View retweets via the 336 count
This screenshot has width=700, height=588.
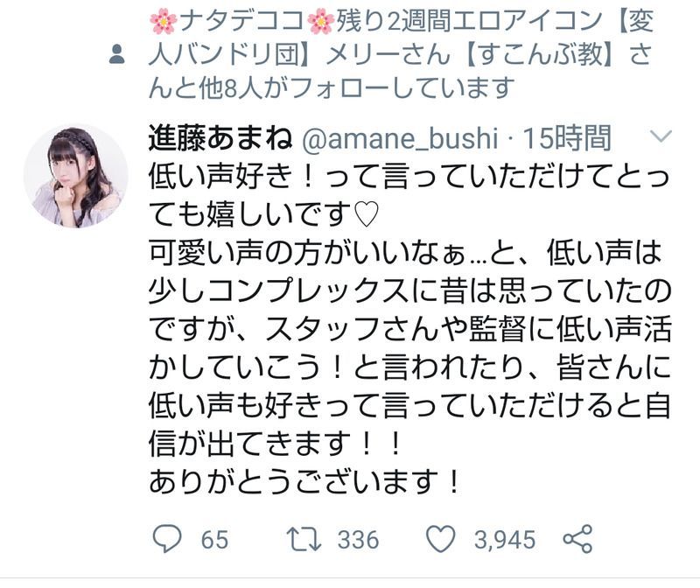coord(358,539)
